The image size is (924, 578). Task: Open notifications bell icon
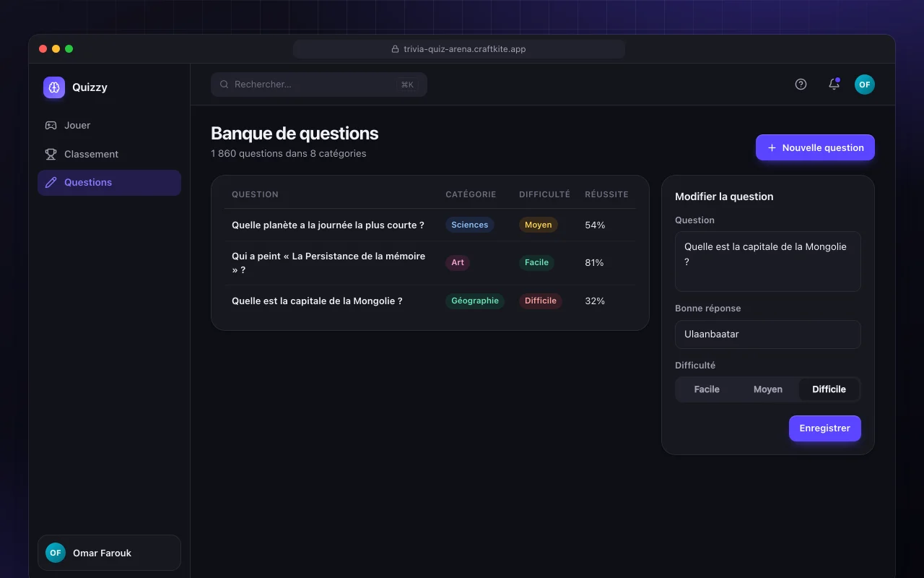[x=834, y=85]
